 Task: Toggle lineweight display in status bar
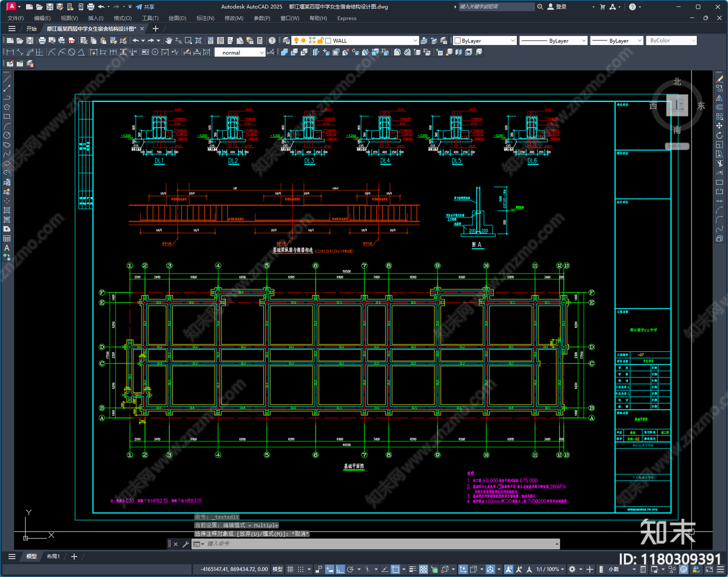pos(413,569)
